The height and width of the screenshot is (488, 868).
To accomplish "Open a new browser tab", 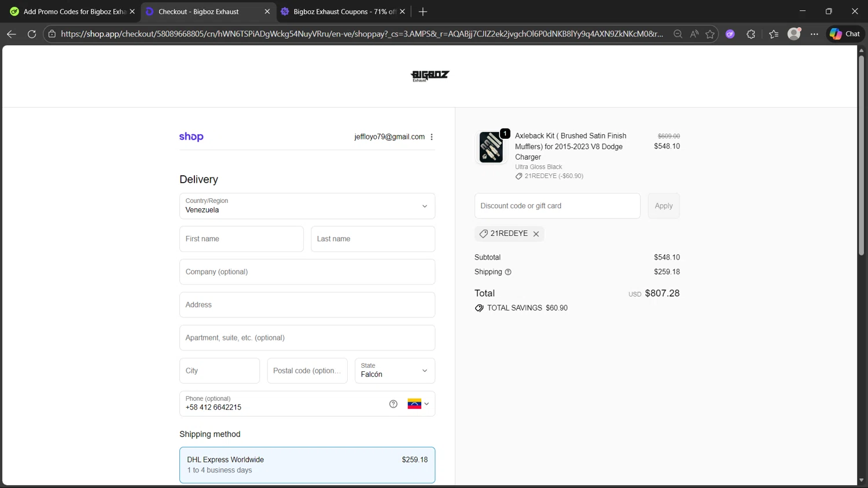I will (423, 12).
